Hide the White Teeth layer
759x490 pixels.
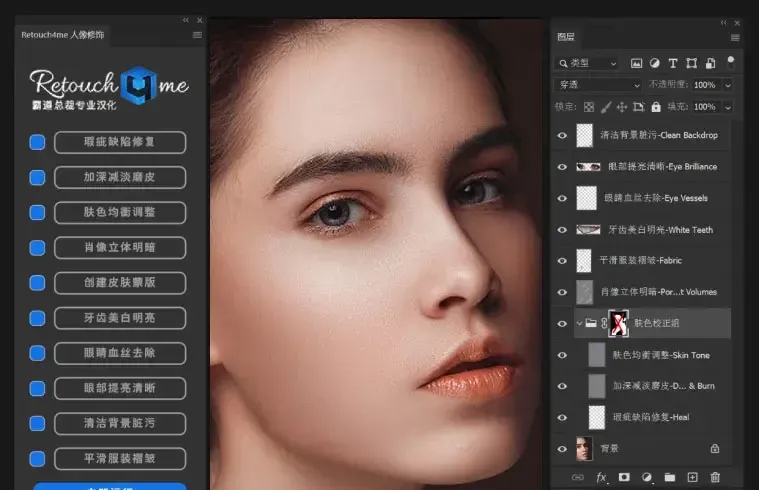tap(562, 230)
